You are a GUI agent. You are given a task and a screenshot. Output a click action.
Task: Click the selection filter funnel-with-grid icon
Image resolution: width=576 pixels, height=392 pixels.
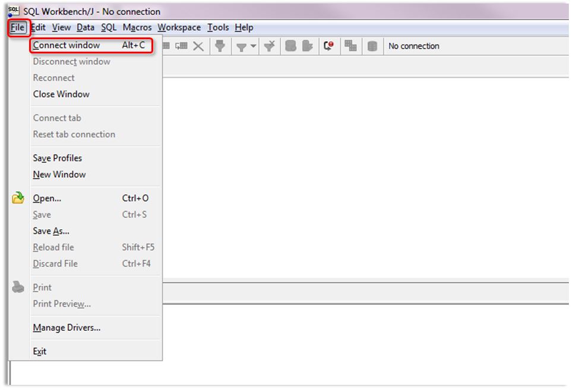pyautogui.click(x=220, y=46)
